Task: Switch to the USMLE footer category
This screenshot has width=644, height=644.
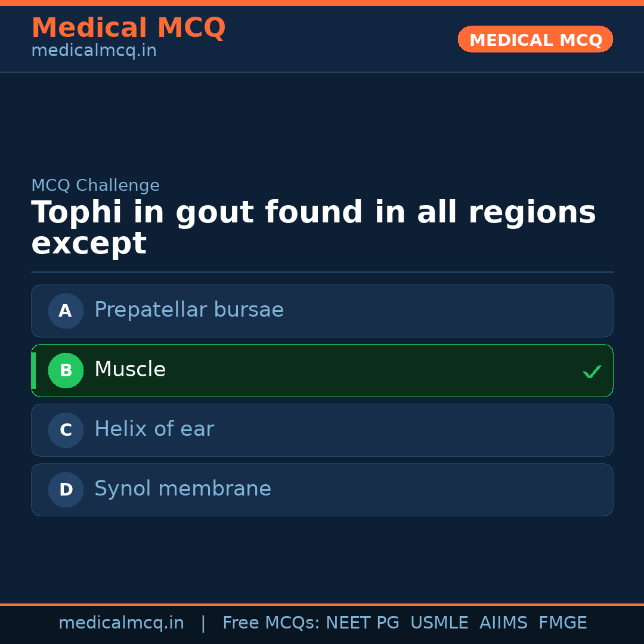Action: click(439, 623)
